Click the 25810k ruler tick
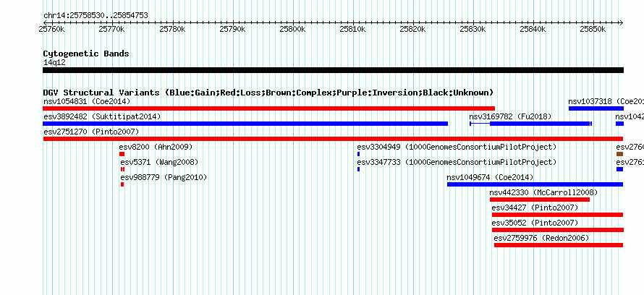 pyautogui.click(x=353, y=29)
